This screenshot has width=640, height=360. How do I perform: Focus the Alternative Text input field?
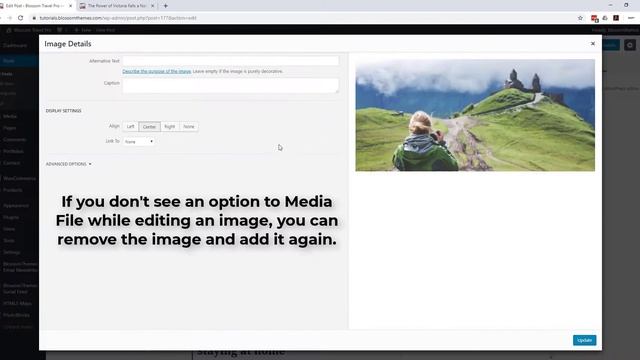coord(231,61)
